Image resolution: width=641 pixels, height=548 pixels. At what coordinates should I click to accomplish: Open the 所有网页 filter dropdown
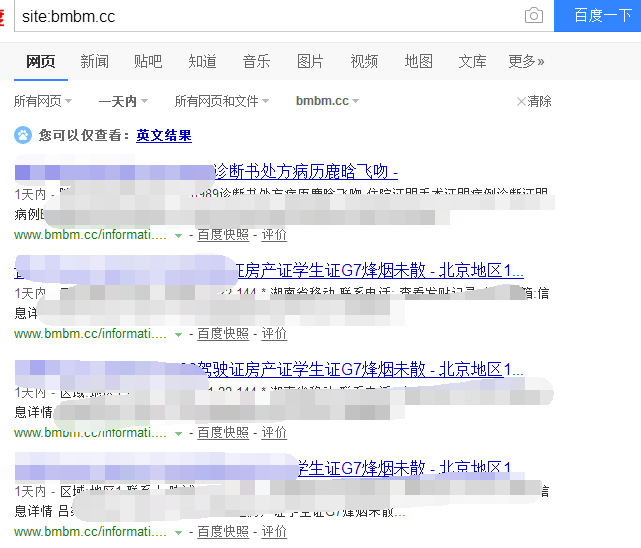pos(43,101)
